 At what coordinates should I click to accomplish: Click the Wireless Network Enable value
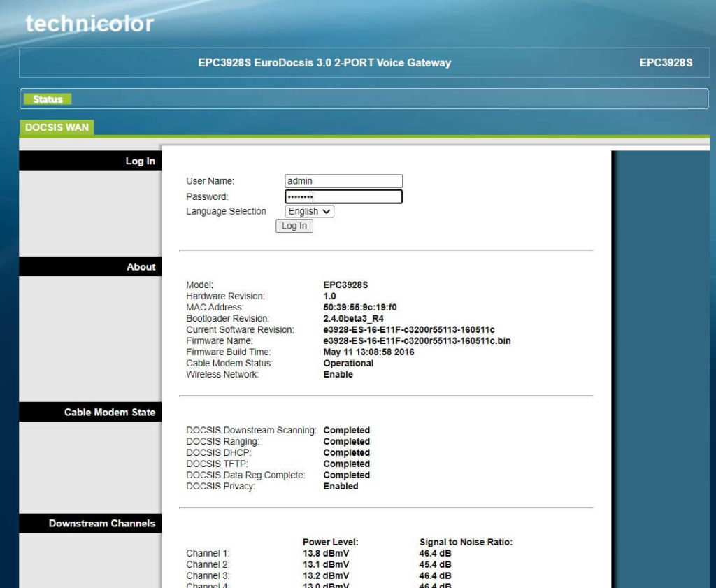click(x=338, y=374)
